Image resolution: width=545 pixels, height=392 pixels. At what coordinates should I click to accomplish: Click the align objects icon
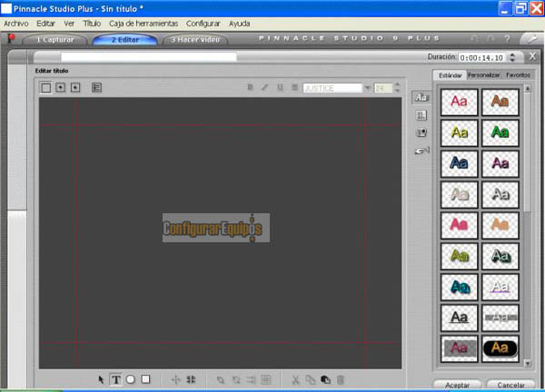click(x=251, y=380)
